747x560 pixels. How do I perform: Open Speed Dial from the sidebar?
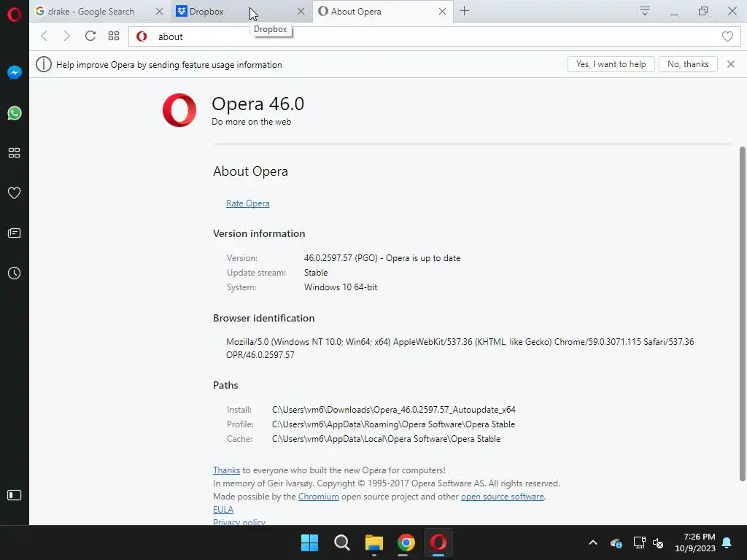coord(15,153)
